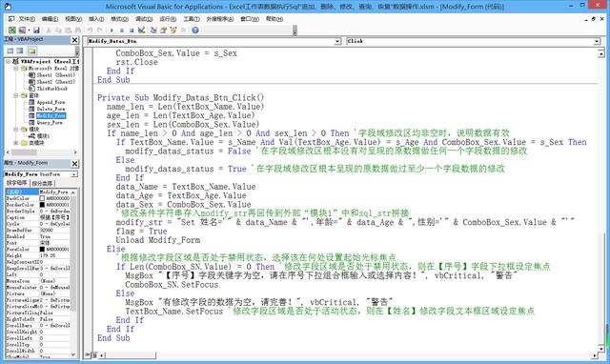
Task: Open the Modify_Datas_Btn object dropdown
Action: tap(337, 41)
